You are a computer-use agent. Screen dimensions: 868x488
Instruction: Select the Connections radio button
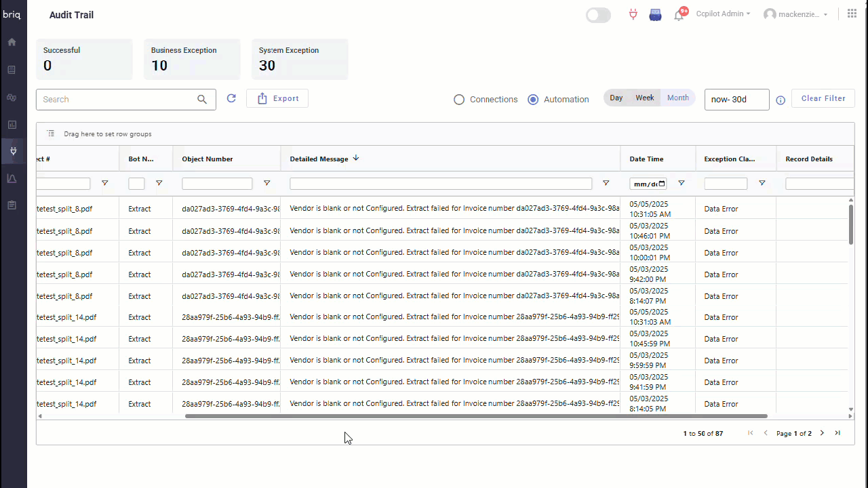pyautogui.click(x=459, y=100)
